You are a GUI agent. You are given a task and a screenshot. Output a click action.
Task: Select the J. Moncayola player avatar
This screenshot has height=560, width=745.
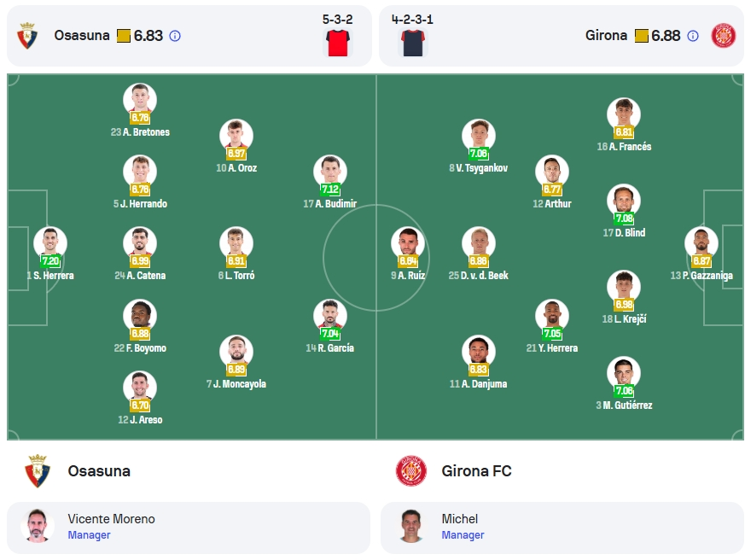(x=236, y=352)
